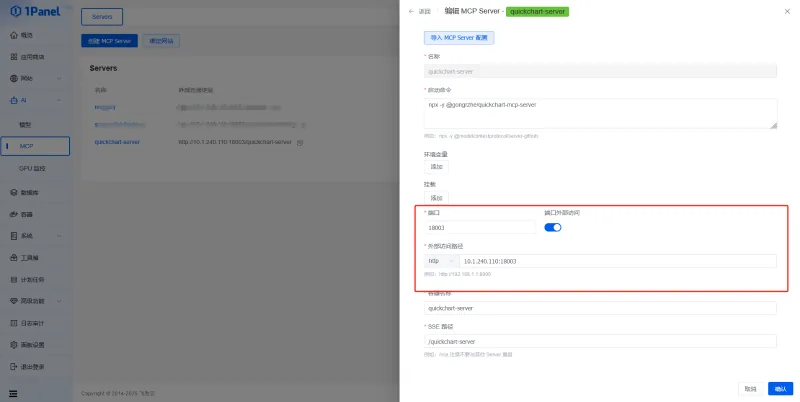This screenshot has height=402, width=800.
Task: Click the 取消 cancel button
Action: 751,389
